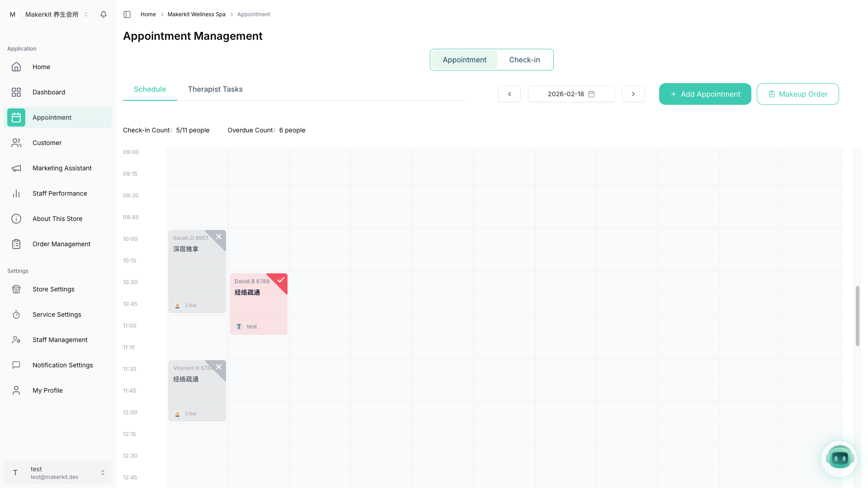868x488 pixels.
Task: Open the Marketing Assistant megaphone icon
Action: click(16, 168)
